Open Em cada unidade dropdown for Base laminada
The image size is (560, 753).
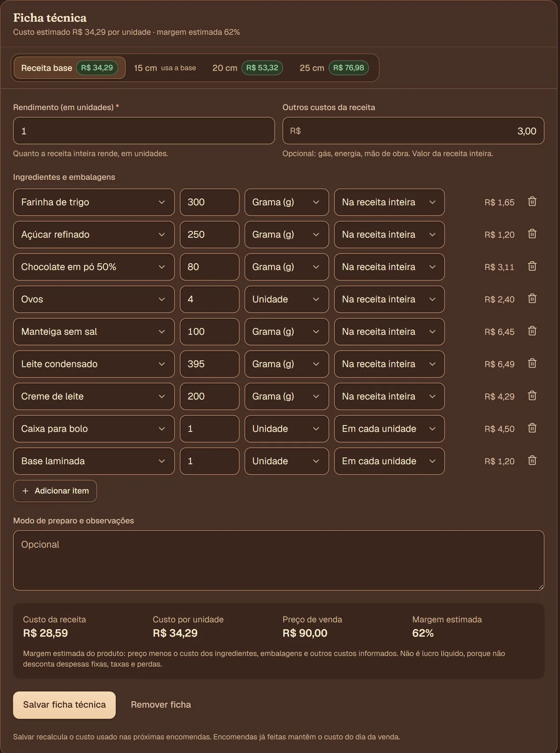[389, 461]
